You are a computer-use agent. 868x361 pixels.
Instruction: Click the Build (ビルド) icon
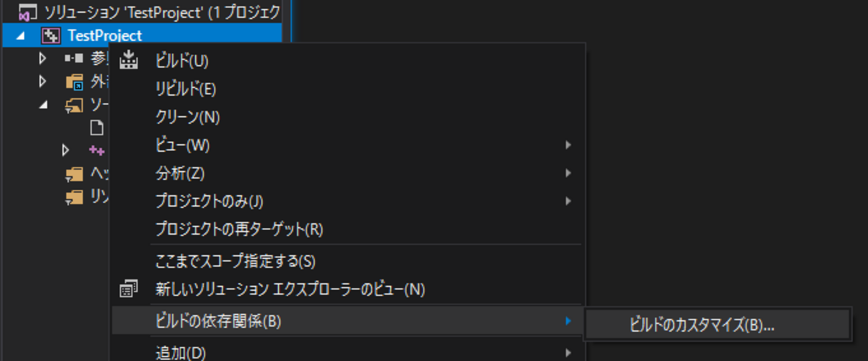(128, 61)
